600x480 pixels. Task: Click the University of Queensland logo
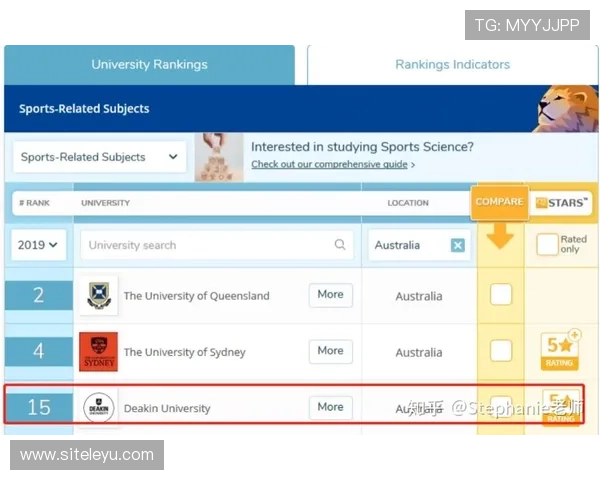click(99, 296)
